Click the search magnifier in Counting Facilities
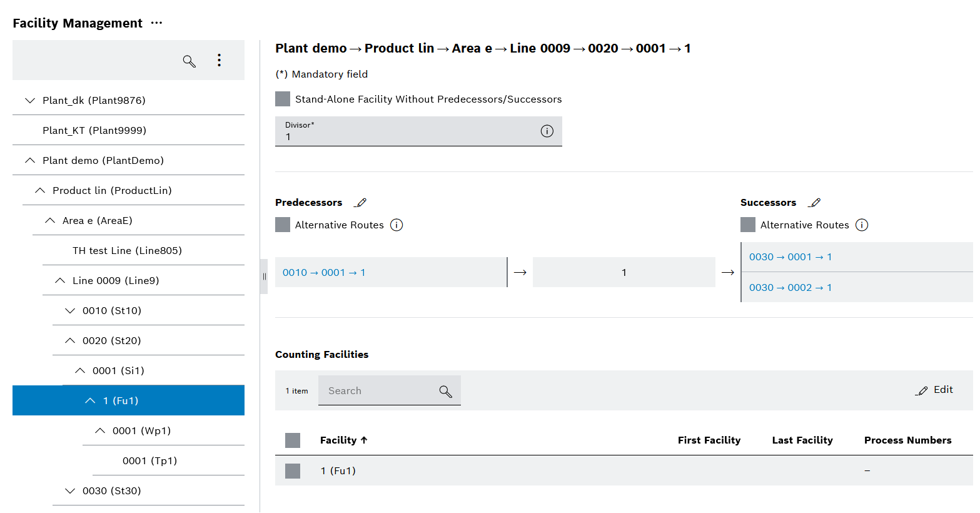 [x=445, y=391]
